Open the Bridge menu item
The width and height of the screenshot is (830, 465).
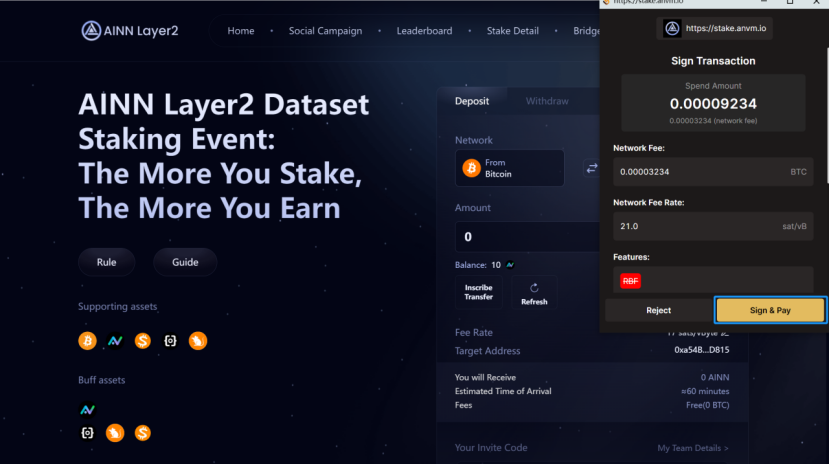click(x=587, y=31)
